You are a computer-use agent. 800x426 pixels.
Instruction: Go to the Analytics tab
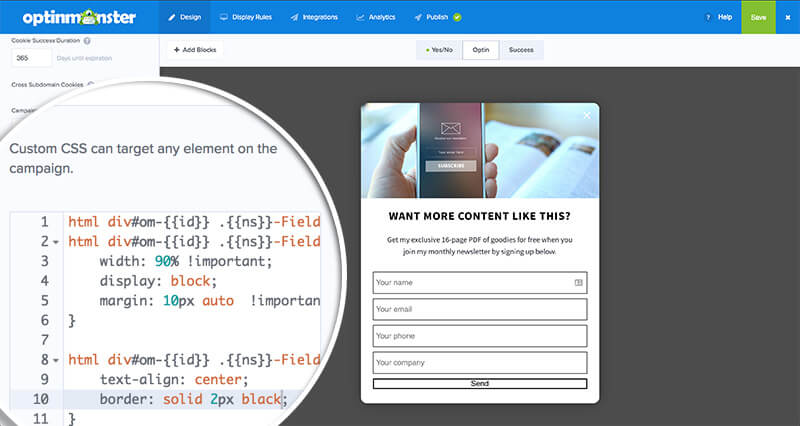pyautogui.click(x=376, y=17)
